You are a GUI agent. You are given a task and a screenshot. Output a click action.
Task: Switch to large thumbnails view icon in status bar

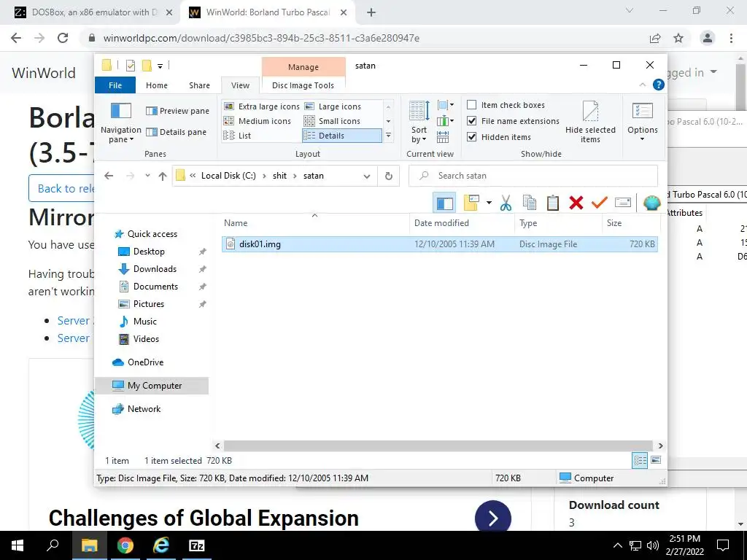(x=656, y=460)
